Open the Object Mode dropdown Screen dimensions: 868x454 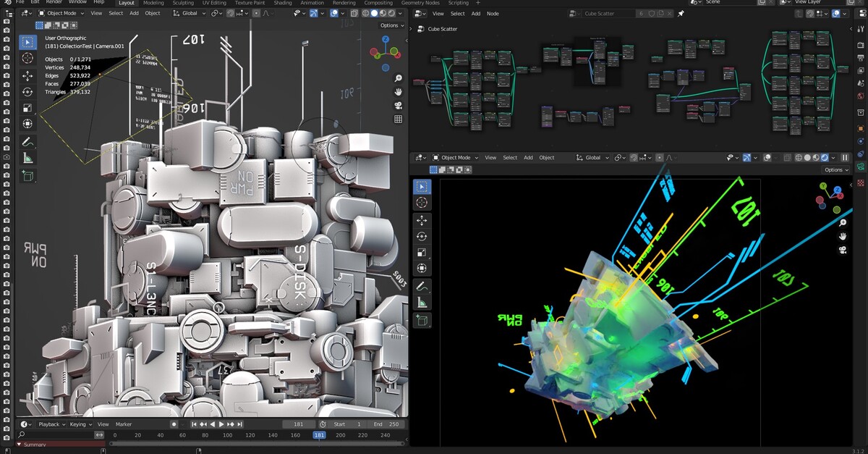(x=61, y=12)
